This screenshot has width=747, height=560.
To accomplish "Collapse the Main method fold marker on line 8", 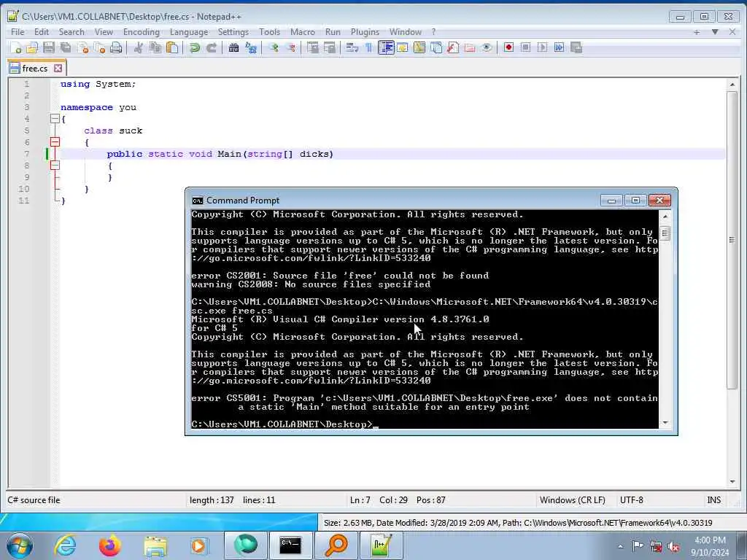I will 55,166.
